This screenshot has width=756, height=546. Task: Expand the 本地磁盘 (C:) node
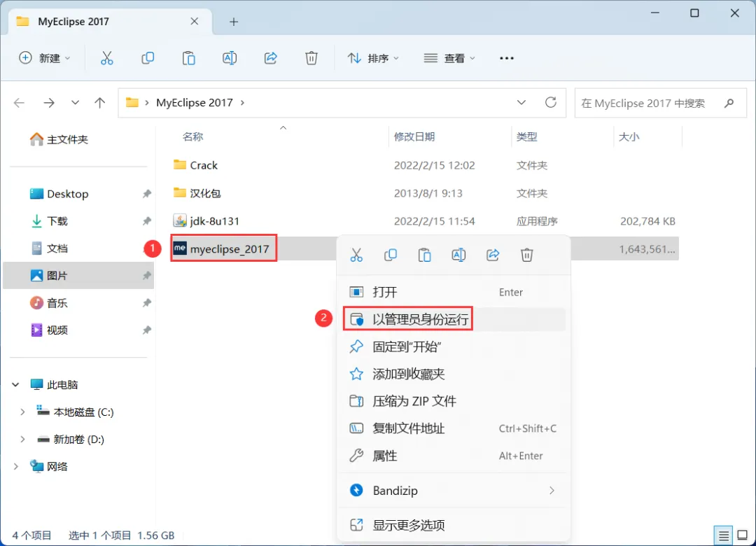pyautogui.click(x=22, y=412)
